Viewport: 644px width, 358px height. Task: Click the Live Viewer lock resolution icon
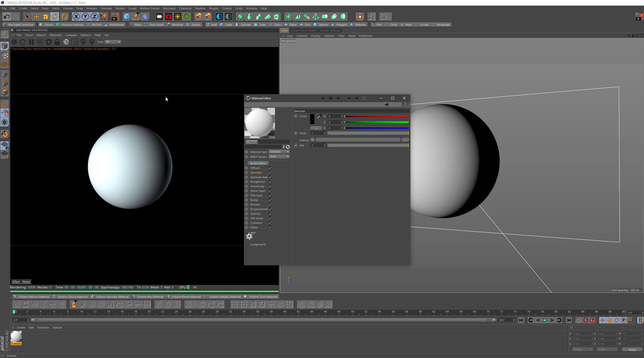click(x=57, y=42)
